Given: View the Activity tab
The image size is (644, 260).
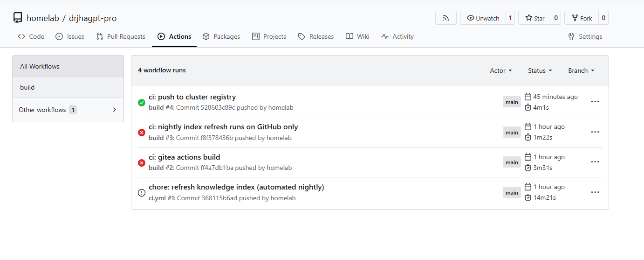Looking at the screenshot, I should click(397, 36).
